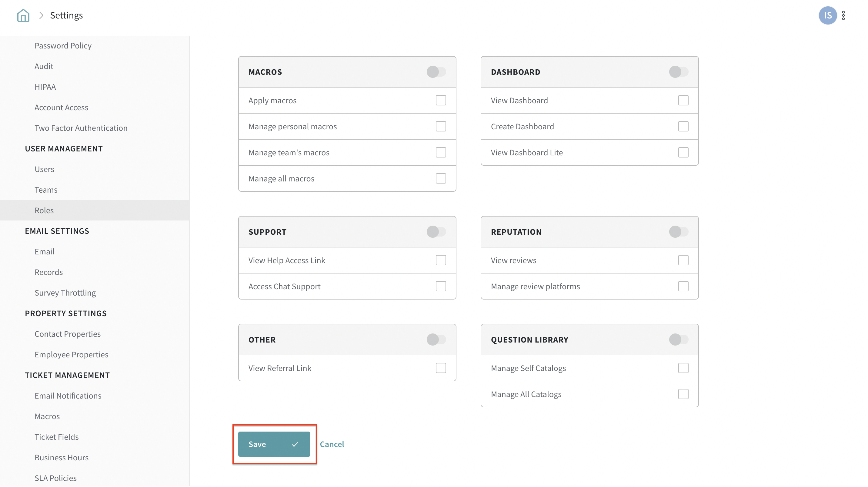The image size is (868, 487).
Task: Go to Two Factor Authentication settings
Action: pos(81,128)
